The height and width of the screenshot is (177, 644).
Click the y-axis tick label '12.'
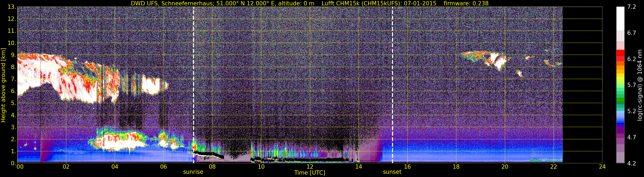click(12, 19)
